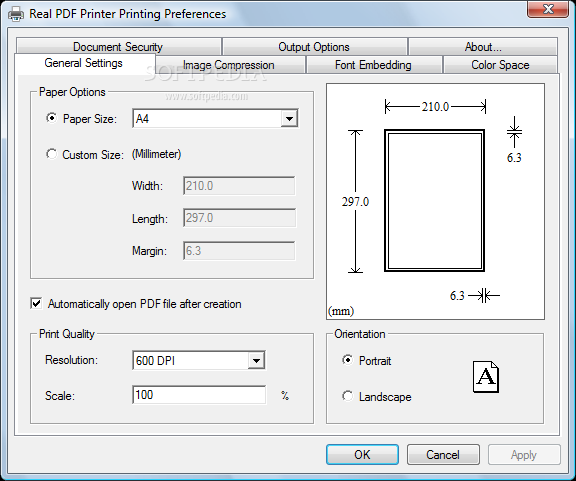Image resolution: width=576 pixels, height=481 pixels.
Task: Click the portrait page orientation icon
Action: 486,377
